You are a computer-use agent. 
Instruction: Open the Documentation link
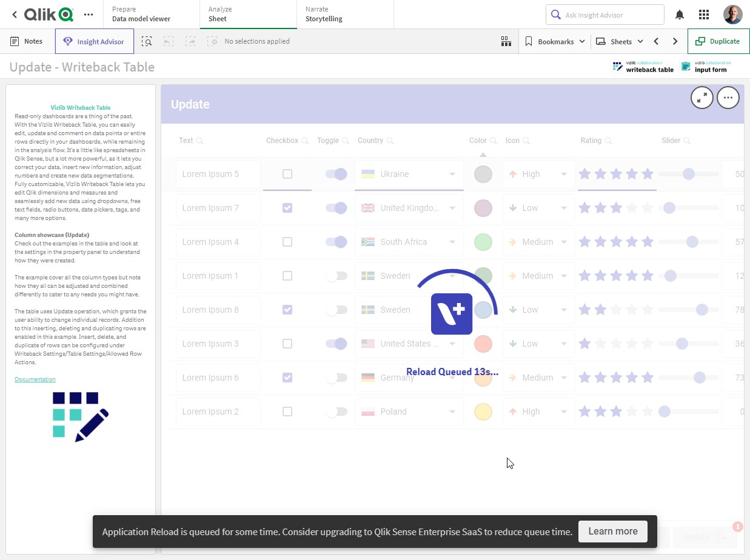35,379
